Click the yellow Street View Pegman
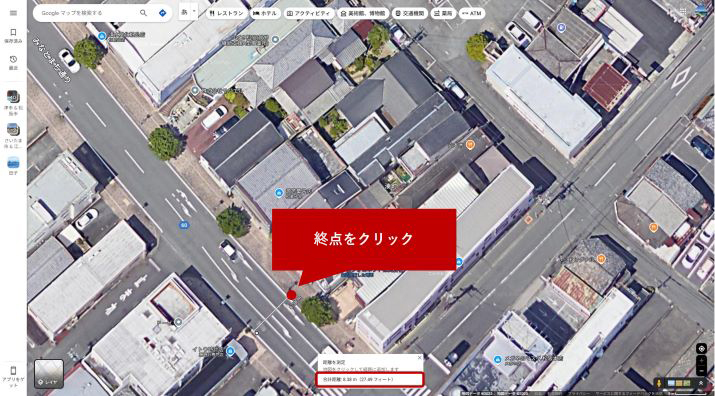This screenshot has height=396, width=715. click(659, 383)
